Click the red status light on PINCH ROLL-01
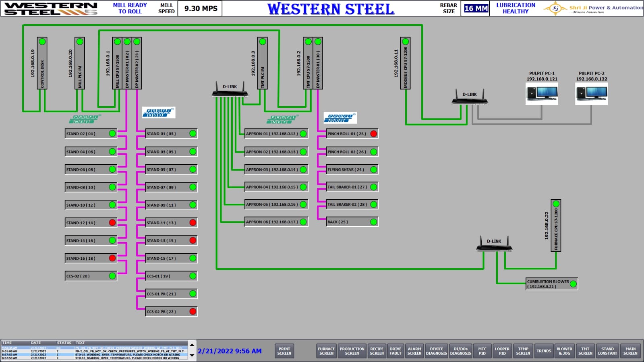The width and height of the screenshot is (644, 362). point(374,134)
